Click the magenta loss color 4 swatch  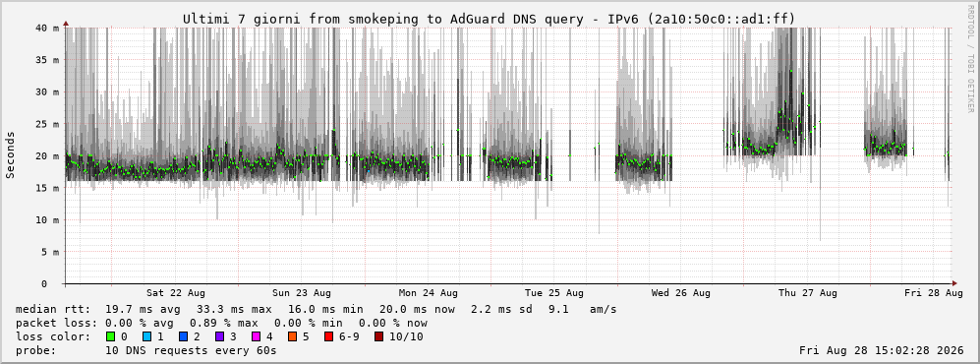click(x=258, y=336)
